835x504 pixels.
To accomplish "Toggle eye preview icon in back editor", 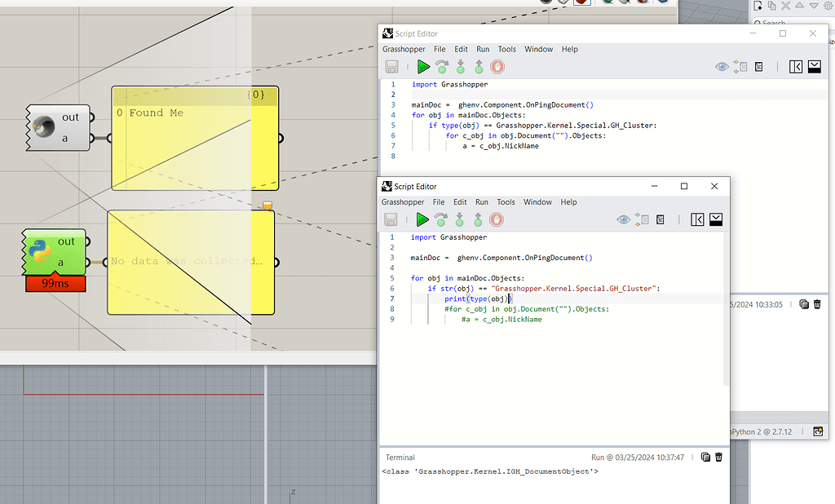I will (x=722, y=67).
